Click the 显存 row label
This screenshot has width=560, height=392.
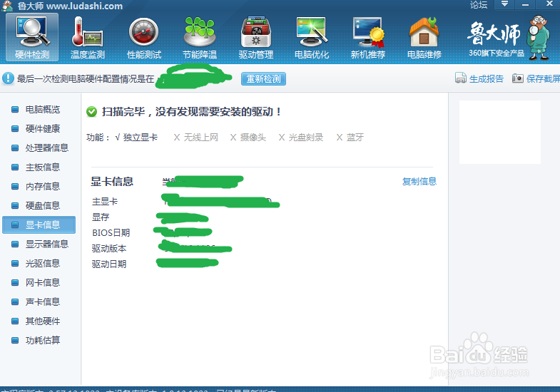(x=101, y=217)
